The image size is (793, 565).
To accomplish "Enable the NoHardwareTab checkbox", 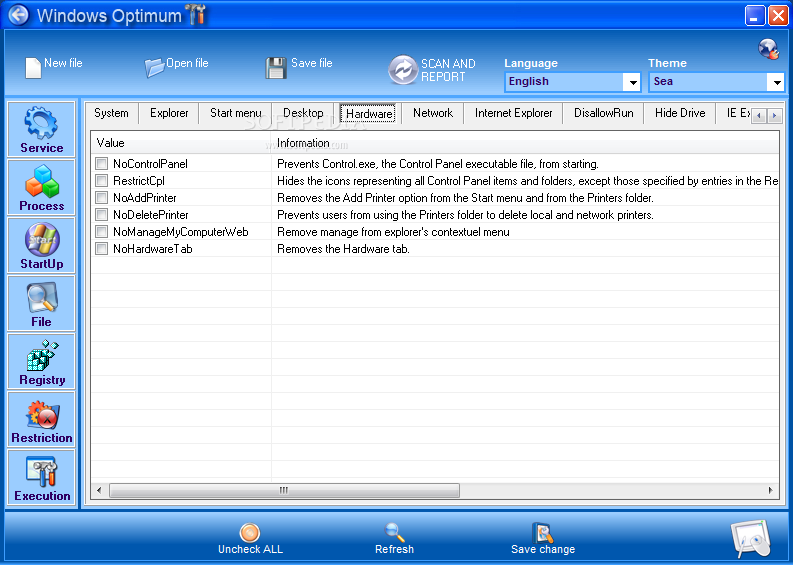I will (102, 248).
